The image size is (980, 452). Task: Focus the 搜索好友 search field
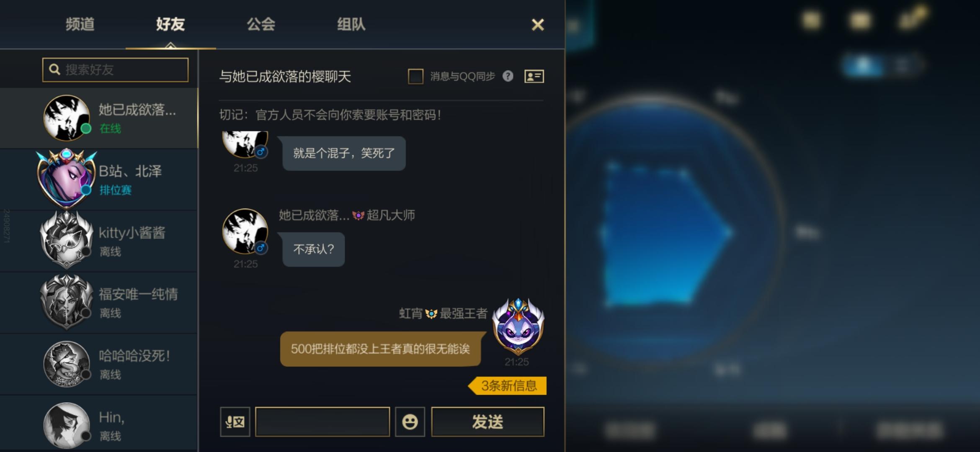tap(115, 69)
